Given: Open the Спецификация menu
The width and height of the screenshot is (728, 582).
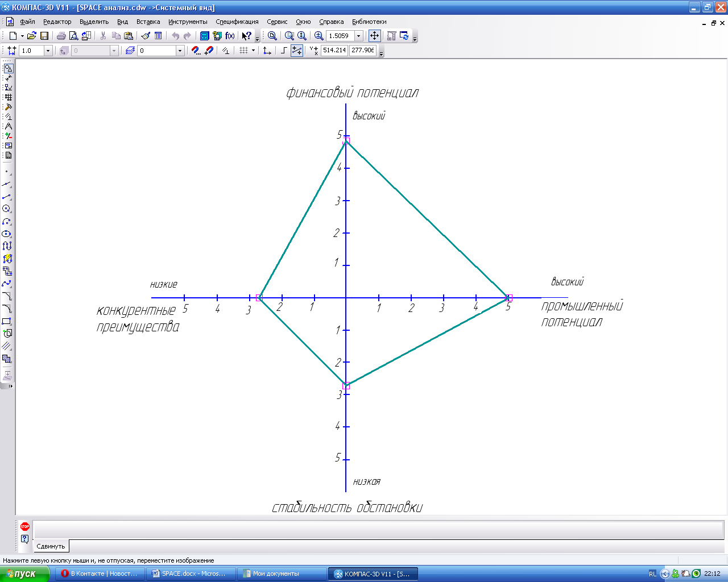Looking at the screenshot, I should pos(237,22).
